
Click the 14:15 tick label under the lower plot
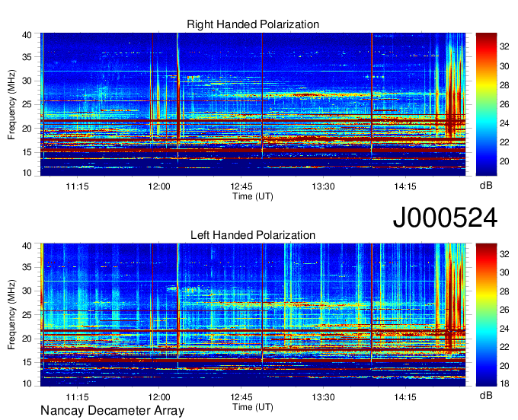click(405, 397)
